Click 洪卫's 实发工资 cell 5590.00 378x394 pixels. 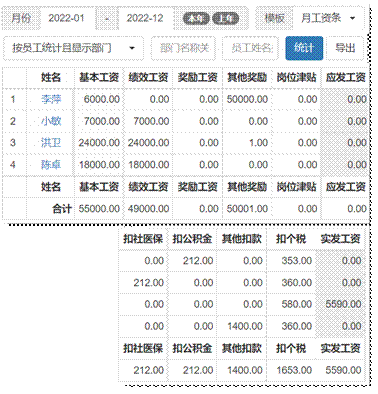coord(343,304)
